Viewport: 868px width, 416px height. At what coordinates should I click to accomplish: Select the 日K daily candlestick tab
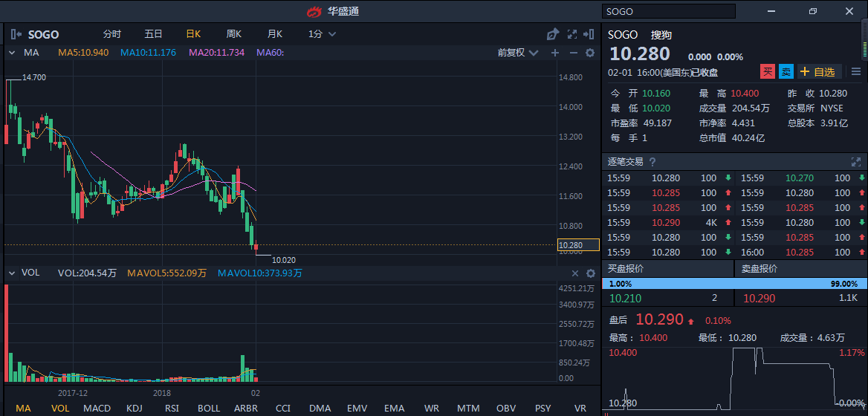(x=193, y=34)
